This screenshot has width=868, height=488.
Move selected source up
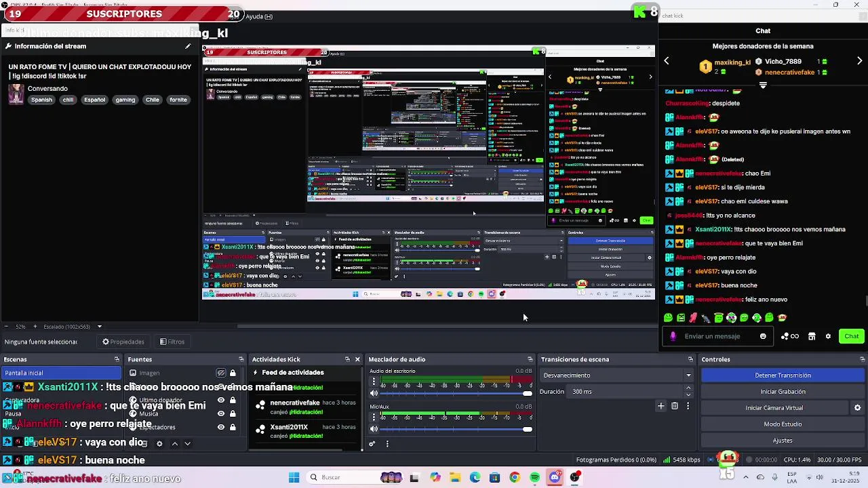pyautogui.click(x=174, y=443)
